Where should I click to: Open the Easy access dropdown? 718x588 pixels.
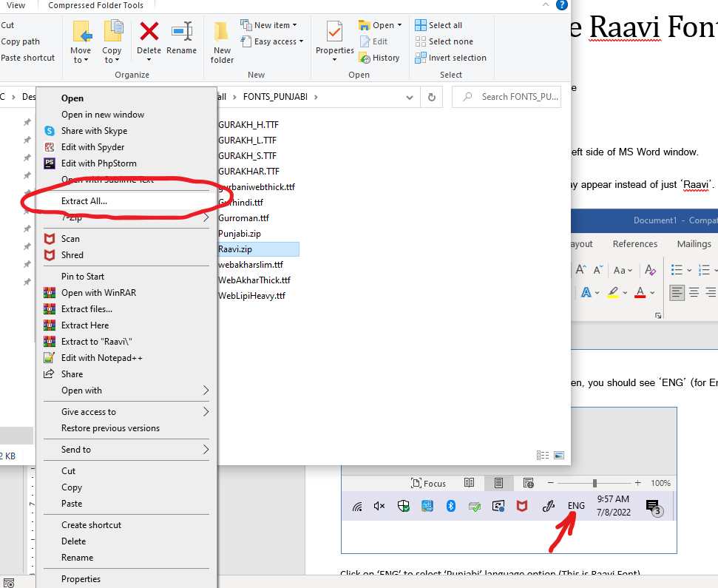(272, 41)
